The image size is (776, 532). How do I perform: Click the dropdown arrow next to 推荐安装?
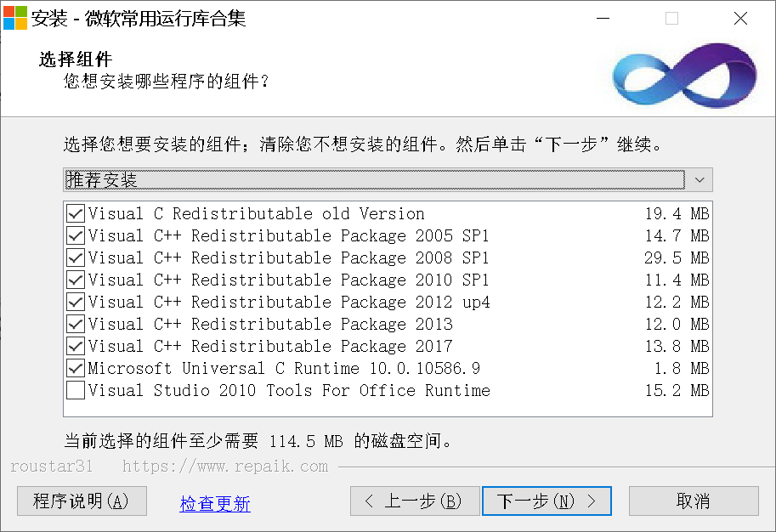pyautogui.click(x=699, y=179)
